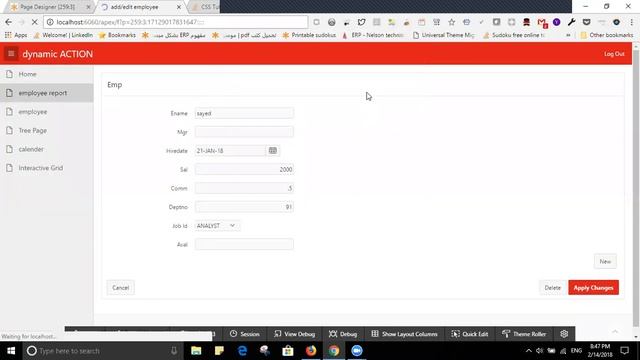
Task: Click the Comm input field
Action: point(244,188)
